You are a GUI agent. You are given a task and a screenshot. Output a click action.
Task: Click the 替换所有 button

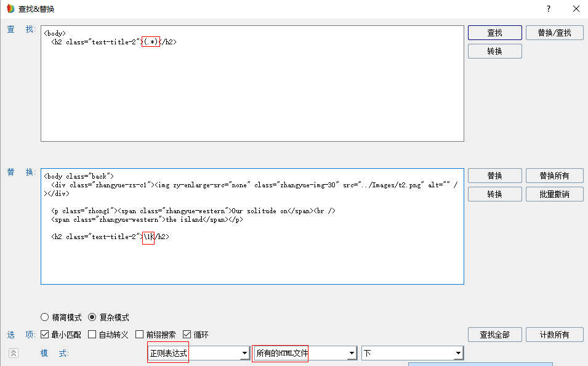[x=554, y=176]
